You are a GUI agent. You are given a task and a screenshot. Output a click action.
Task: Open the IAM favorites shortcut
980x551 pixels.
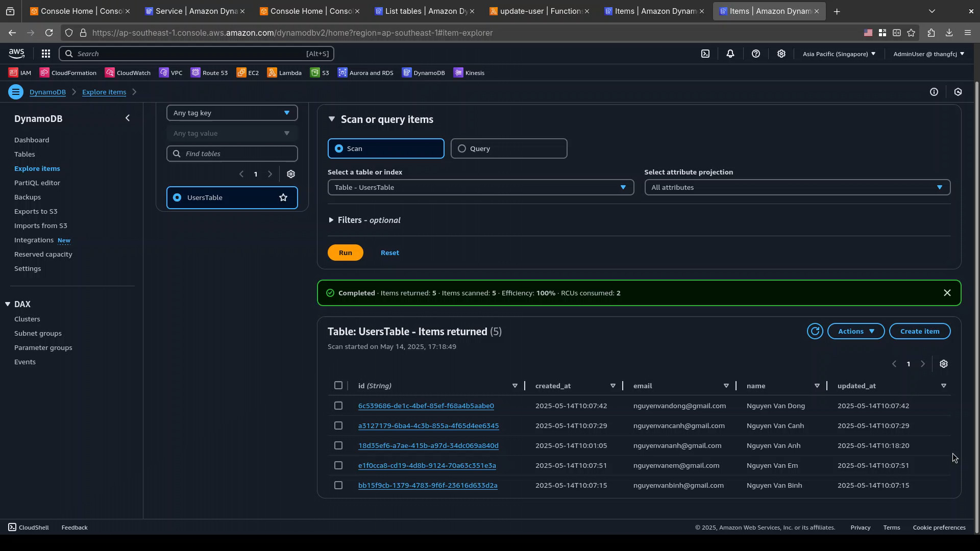click(20, 72)
